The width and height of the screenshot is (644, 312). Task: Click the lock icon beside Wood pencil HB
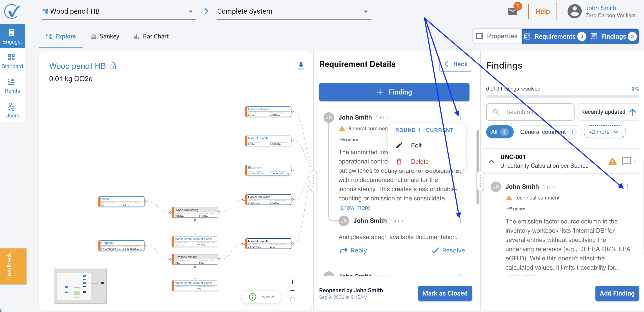[x=113, y=66]
